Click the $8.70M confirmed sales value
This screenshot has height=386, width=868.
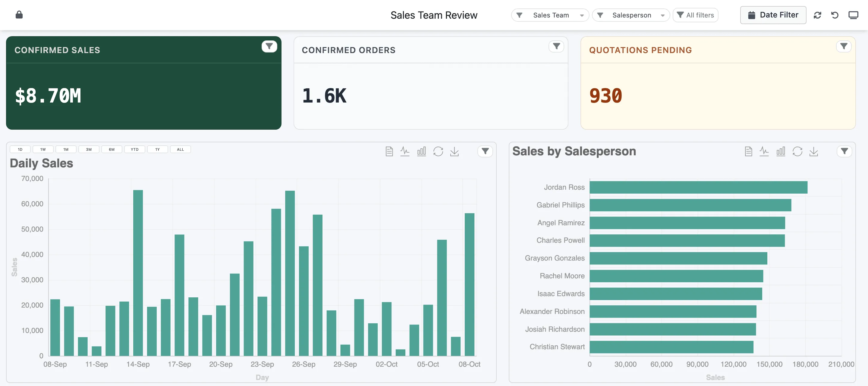point(48,96)
